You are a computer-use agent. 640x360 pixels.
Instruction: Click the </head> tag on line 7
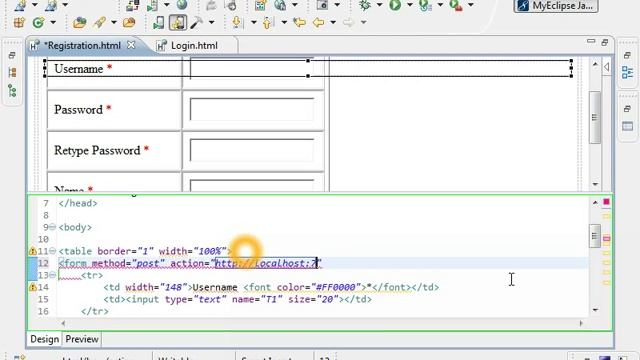pos(78,203)
